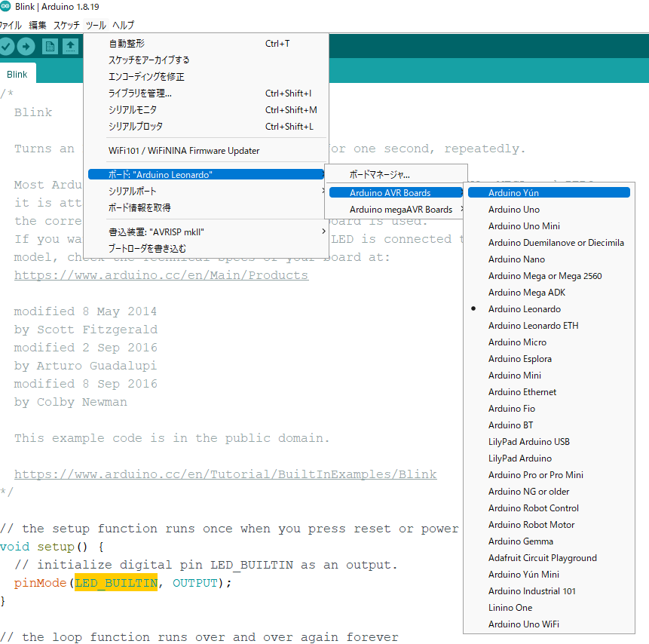This screenshot has width=649, height=644.
Task: Expand the Arduino megaAVR Boards submenu
Action: click(400, 210)
